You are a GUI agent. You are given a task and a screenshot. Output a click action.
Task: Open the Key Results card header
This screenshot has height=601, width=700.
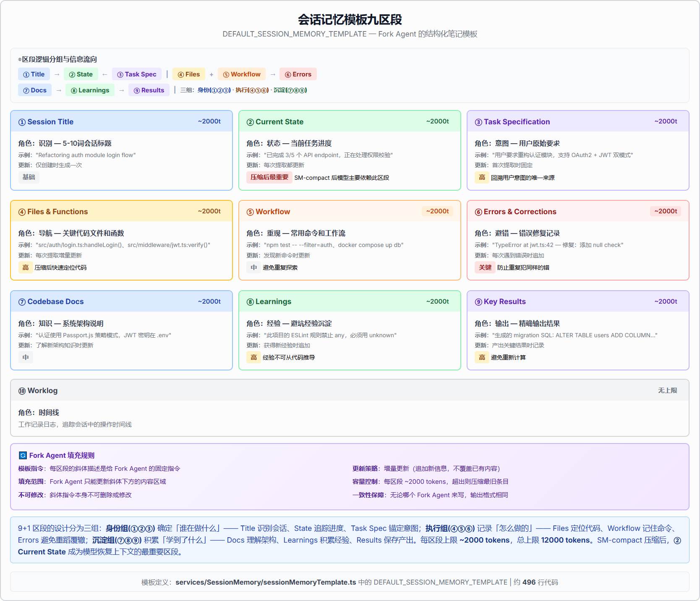pyautogui.click(x=578, y=302)
